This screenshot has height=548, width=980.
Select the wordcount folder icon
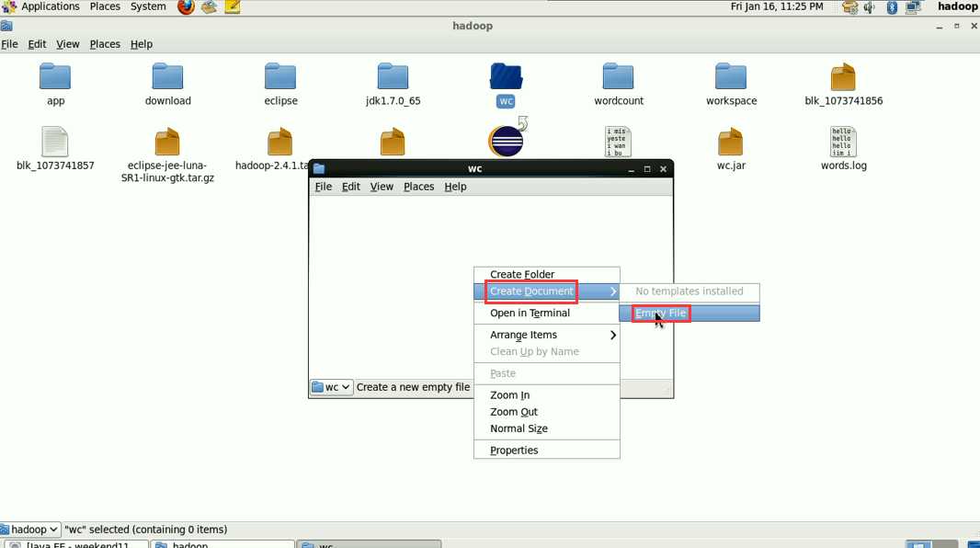pos(618,77)
